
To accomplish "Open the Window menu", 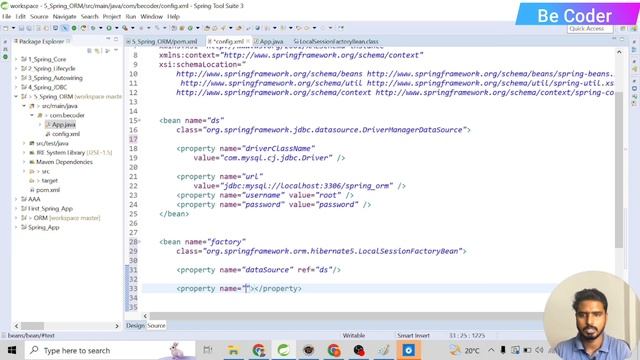I will click(151, 17).
